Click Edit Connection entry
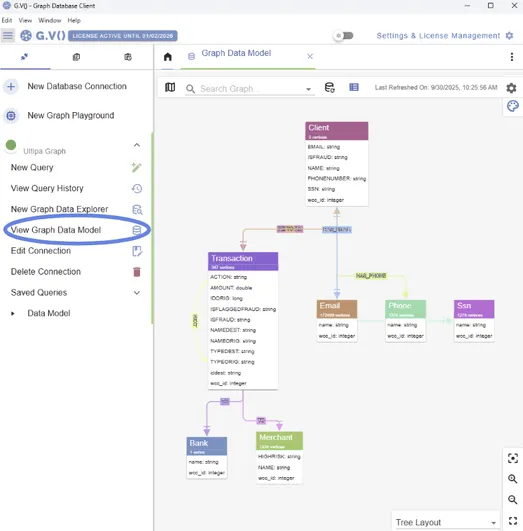Image resolution: width=523 pixels, height=531 pixels. [x=41, y=251]
